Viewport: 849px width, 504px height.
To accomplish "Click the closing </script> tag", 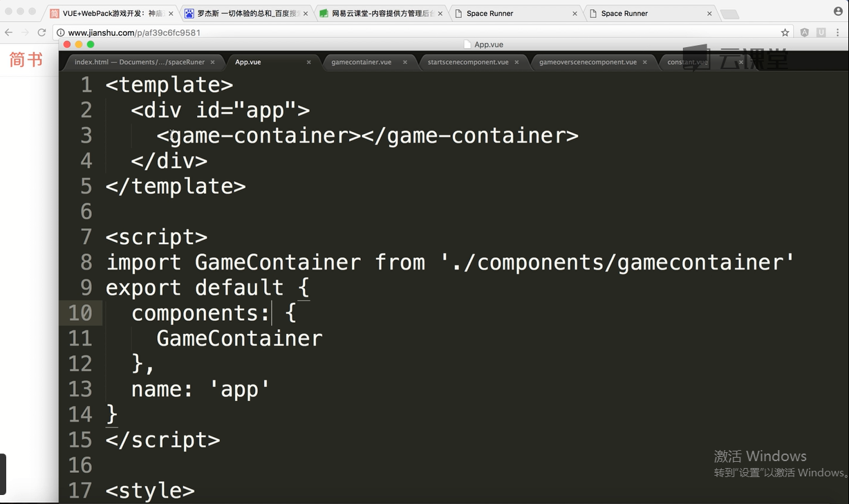I will tap(163, 440).
